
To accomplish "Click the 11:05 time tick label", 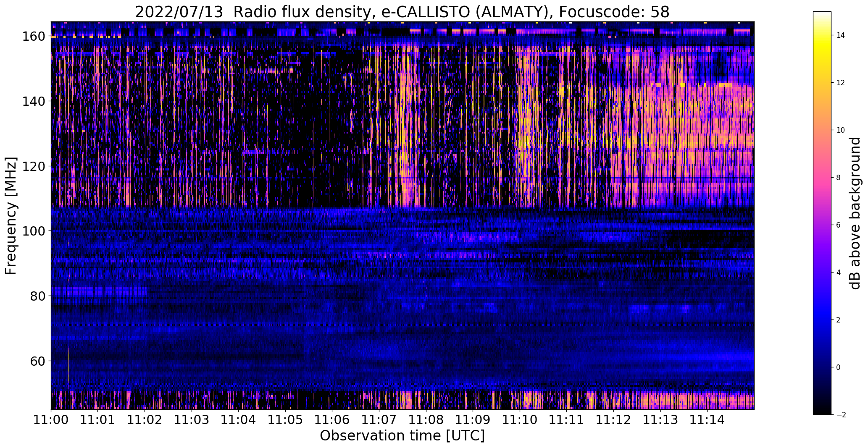I will click(285, 419).
